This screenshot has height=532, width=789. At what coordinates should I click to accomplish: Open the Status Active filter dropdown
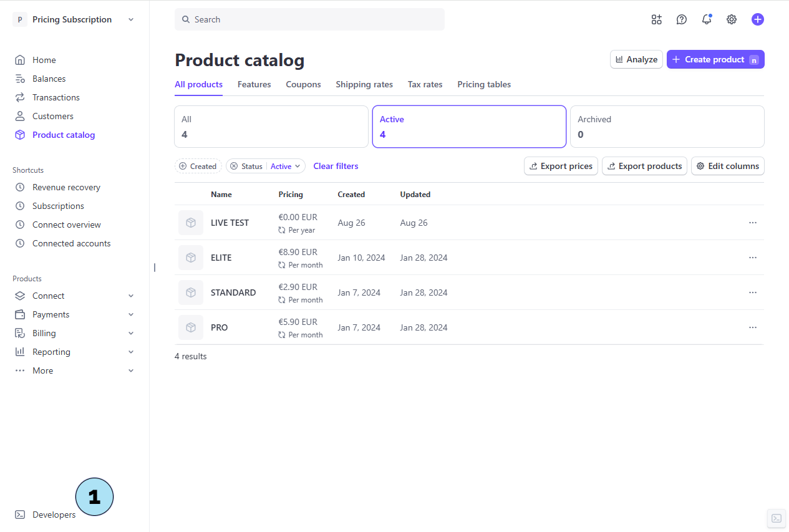(285, 166)
